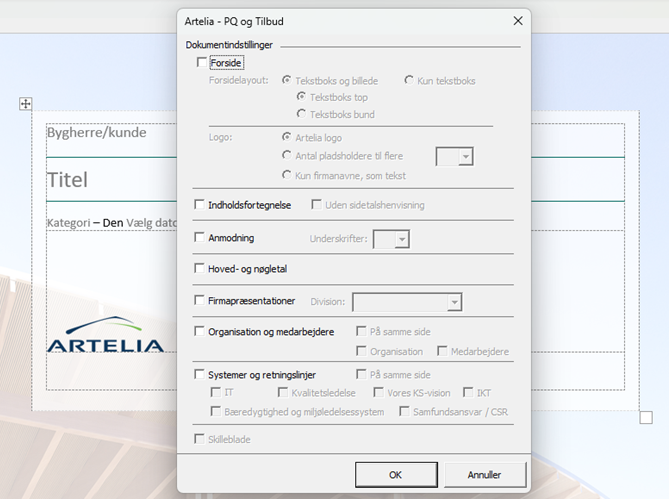Select Antal pladsholdere til flere option
Viewport: 669px width, 499px height.
287,155
